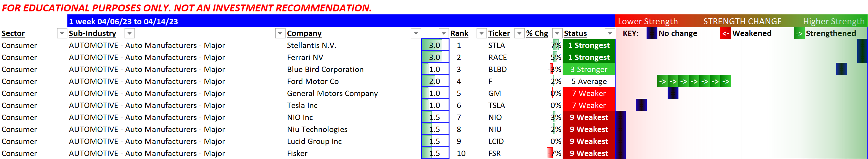Open the Company column filter dropdown

pyautogui.click(x=416, y=33)
